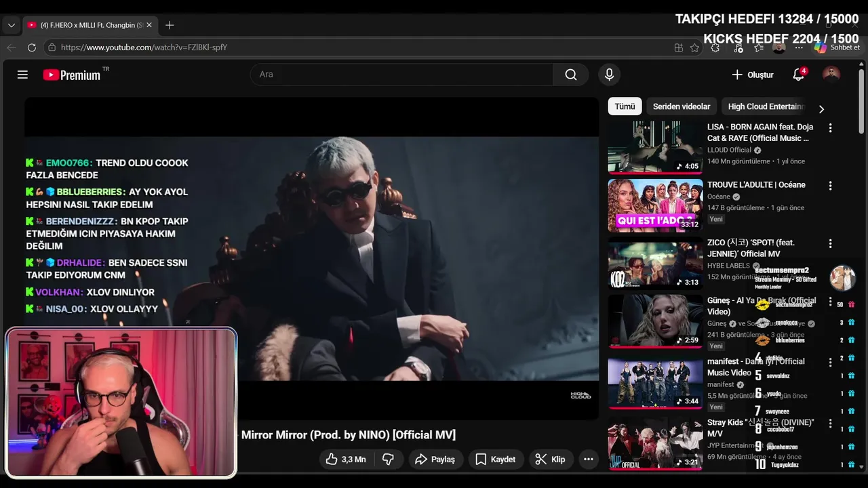Open options for TROUVE L'ADULTE video
Image resolution: width=868 pixels, height=488 pixels.
pyautogui.click(x=830, y=186)
